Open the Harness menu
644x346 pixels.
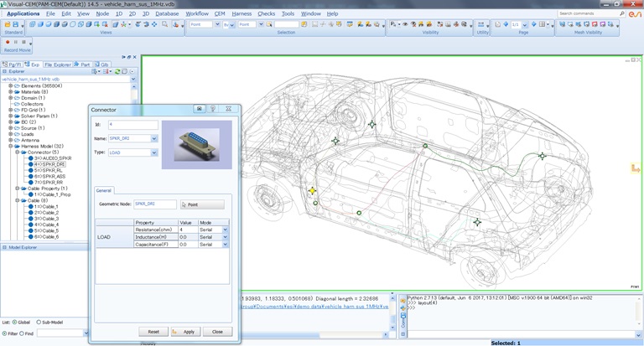click(241, 13)
